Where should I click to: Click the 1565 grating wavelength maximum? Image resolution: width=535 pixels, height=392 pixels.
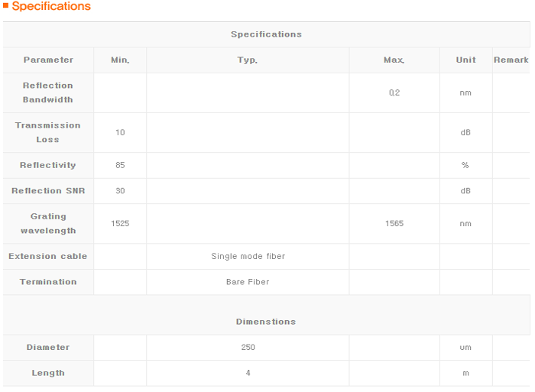coord(394,223)
